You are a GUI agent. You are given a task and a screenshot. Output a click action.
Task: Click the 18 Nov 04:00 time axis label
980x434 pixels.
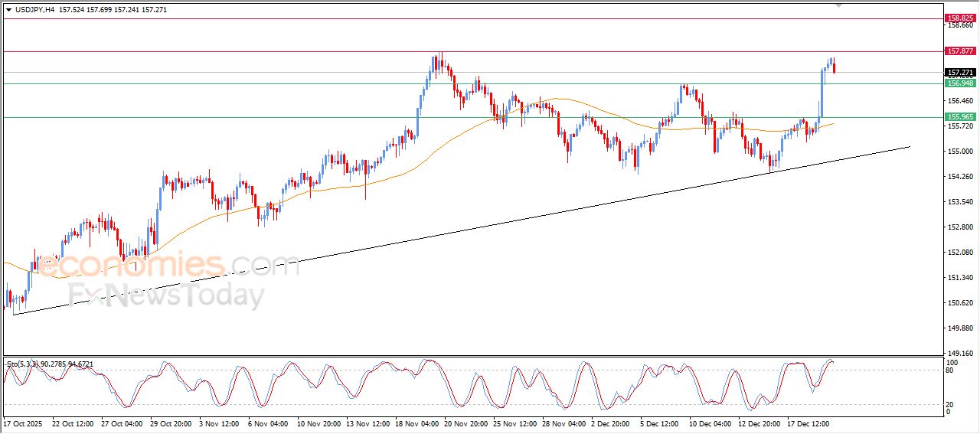416,423
